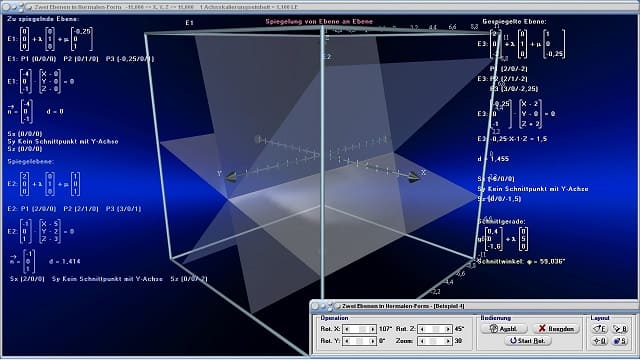Click the Start Rot. button
Screen dimensions: 640x360
pos(528,340)
